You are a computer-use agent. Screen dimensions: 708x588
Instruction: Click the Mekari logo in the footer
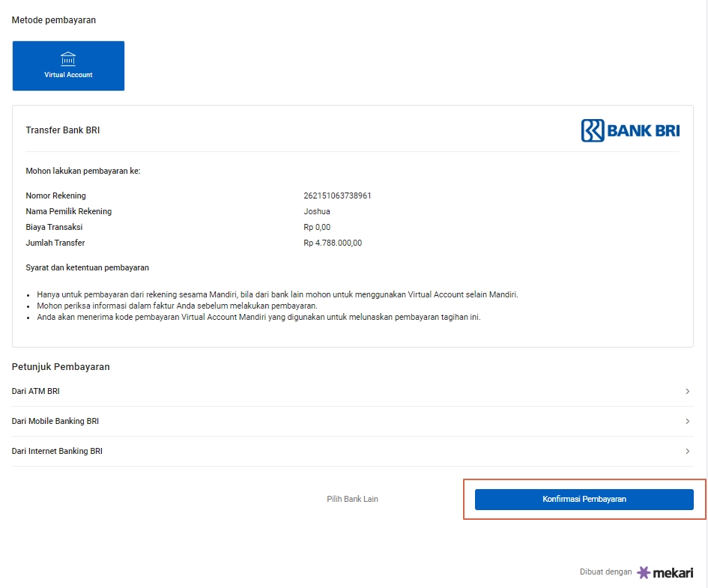665,572
